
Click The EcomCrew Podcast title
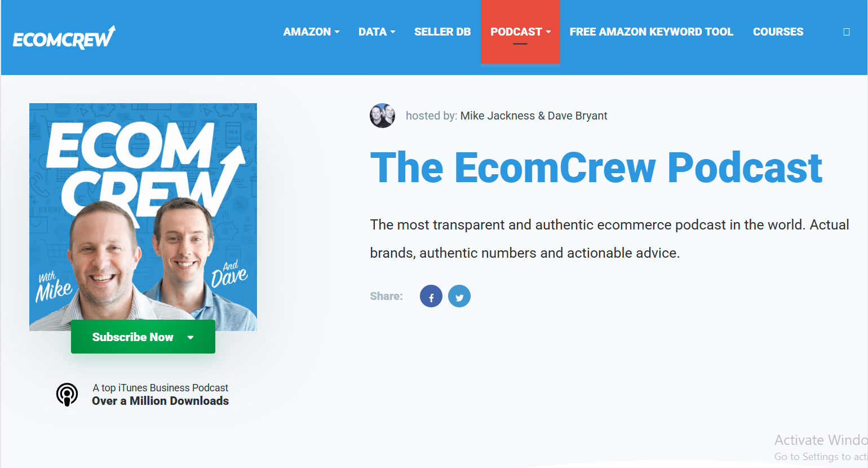click(x=596, y=168)
